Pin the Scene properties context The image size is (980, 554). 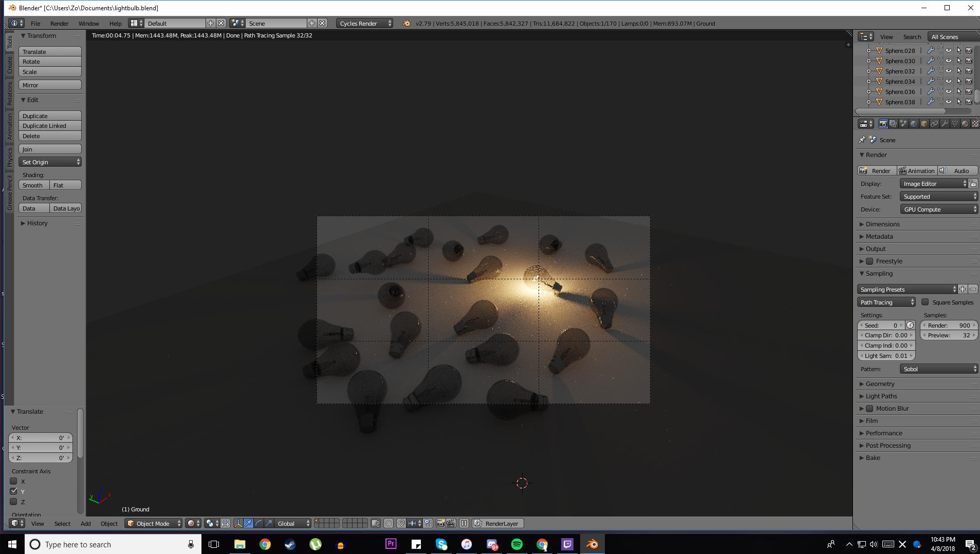pos(862,140)
